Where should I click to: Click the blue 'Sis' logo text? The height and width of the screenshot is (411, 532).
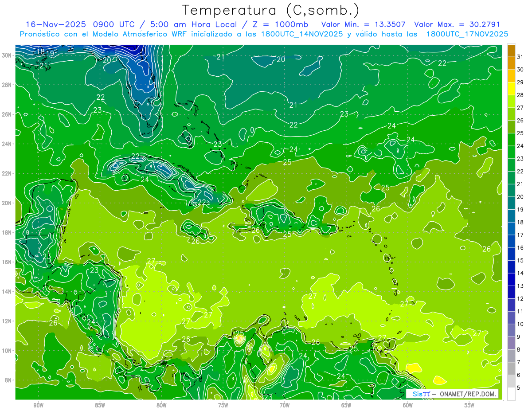pos(418,394)
